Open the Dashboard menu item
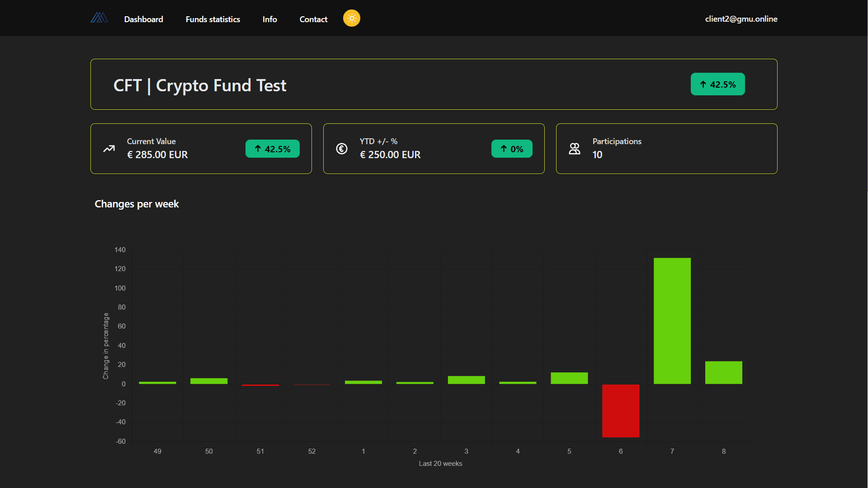 pyautogui.click(x=143, y=19)
